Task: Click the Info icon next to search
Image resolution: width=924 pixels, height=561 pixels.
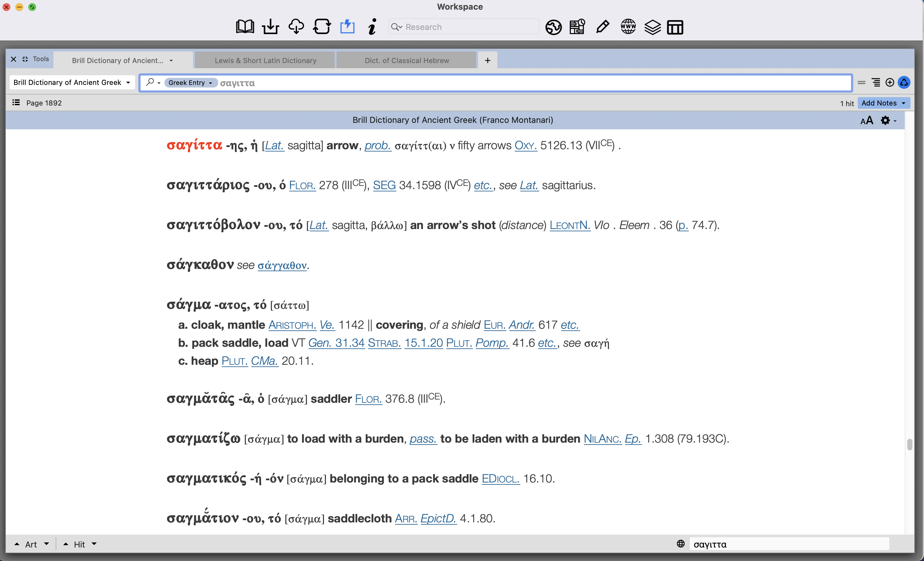Action: tap(372, 27)
